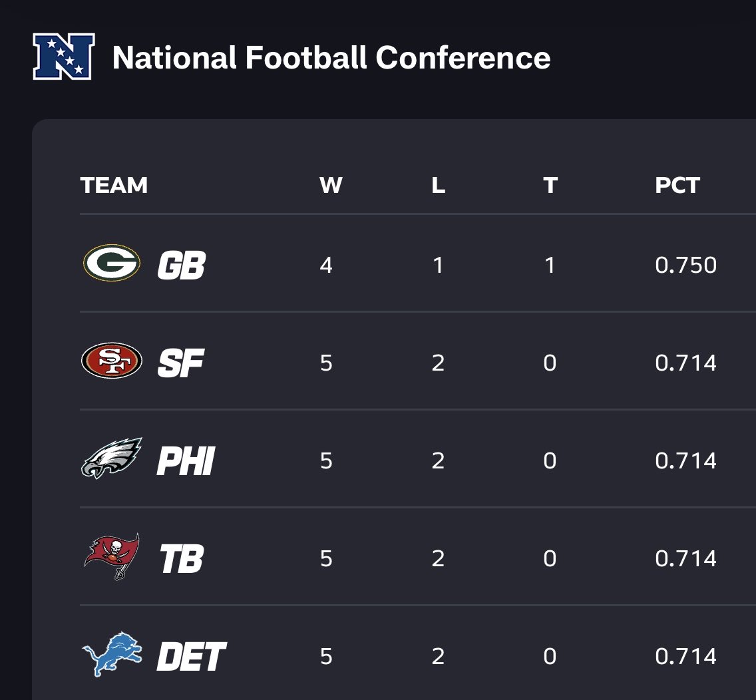Sort by the T ties column
Viewport: 756px width, 700px height.
point(550,185)
